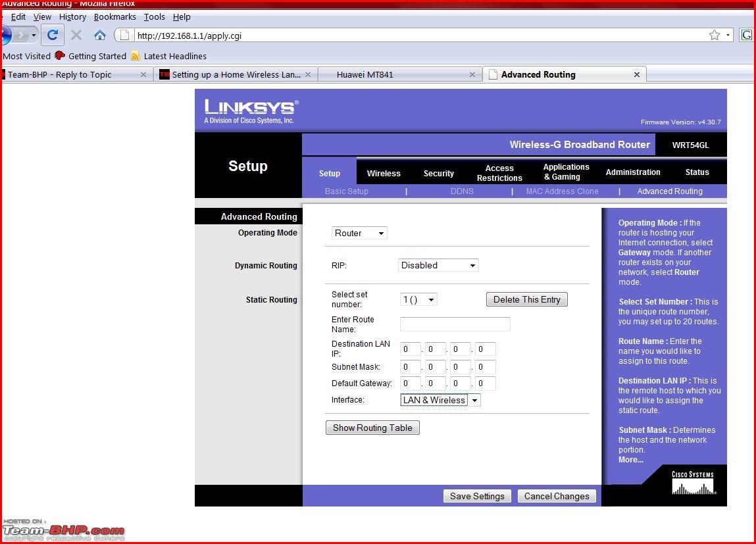
Task: Open the Administration tab
Action: [633, 172]
